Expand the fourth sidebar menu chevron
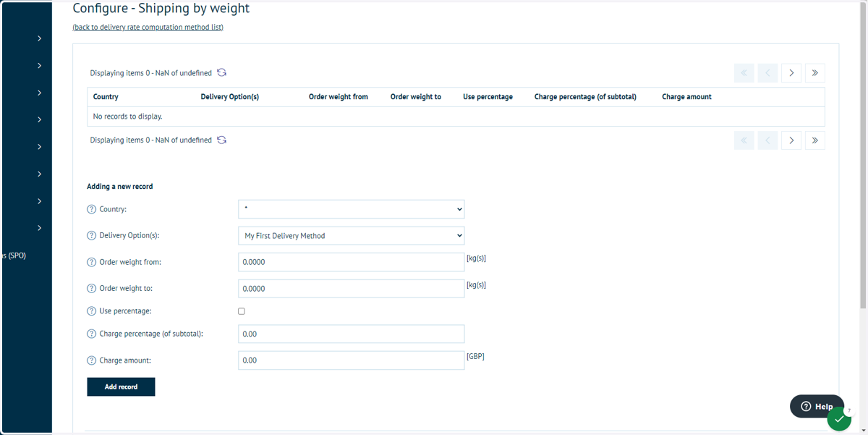Image resolution: width=868 pixels, height=435 pixels. point(40,119)
